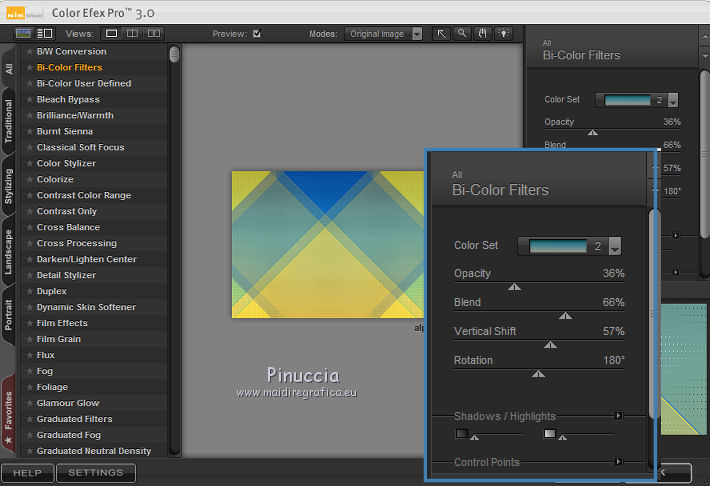Expand the Control Points section arrow
This screenshot has width=710, height=486.
click(618, 462)
